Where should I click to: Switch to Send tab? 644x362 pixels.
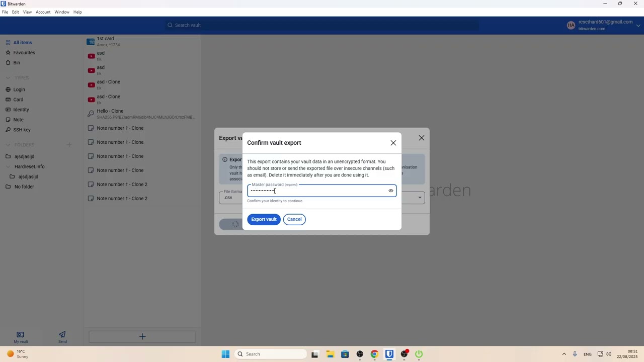click(62, 337)
